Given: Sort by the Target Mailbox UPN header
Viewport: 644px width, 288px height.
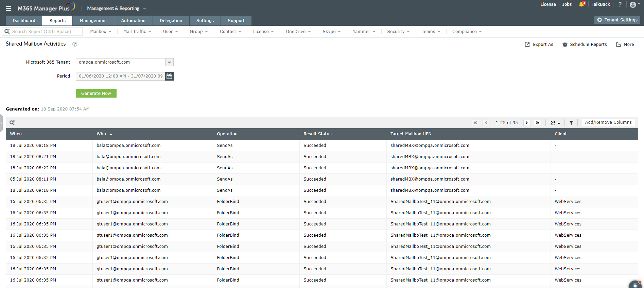Looking at the screenshot, I should click(x=411, y=134).
